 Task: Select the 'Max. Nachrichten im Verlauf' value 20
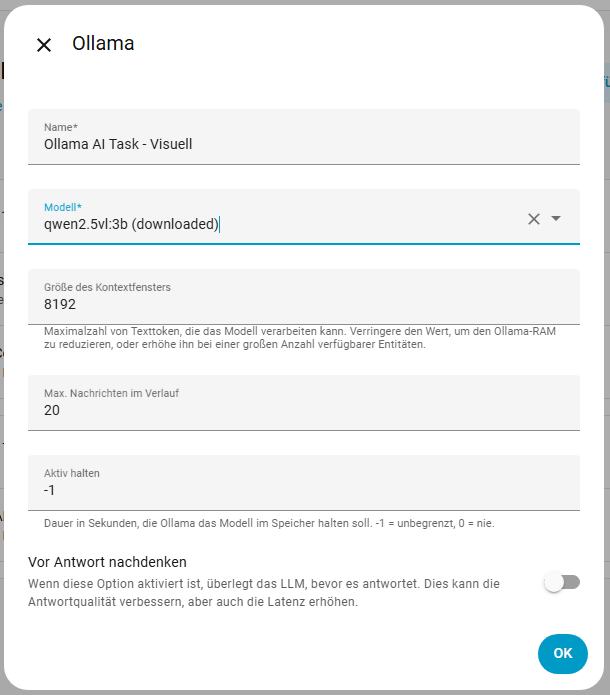point(52,410)
